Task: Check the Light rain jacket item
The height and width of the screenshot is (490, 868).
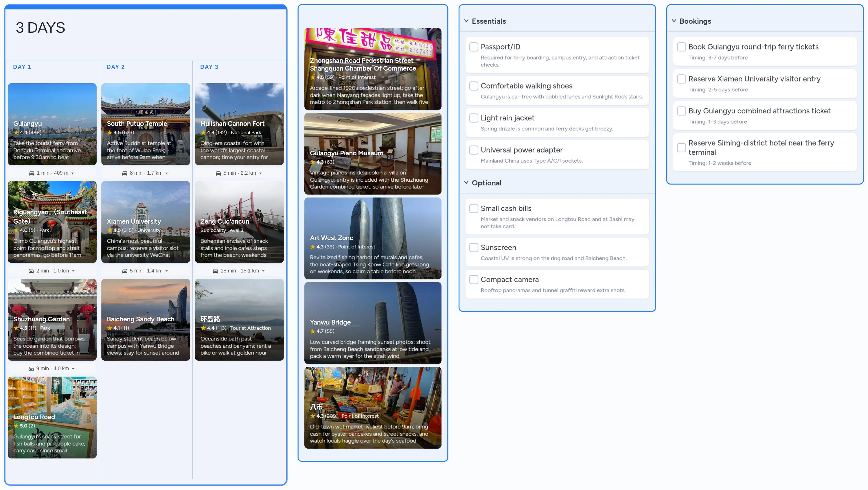Action: click(x=474, y=118)
